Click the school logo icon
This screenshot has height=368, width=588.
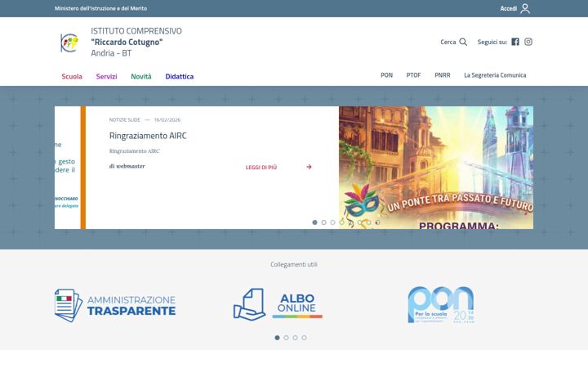coord(69,42)
